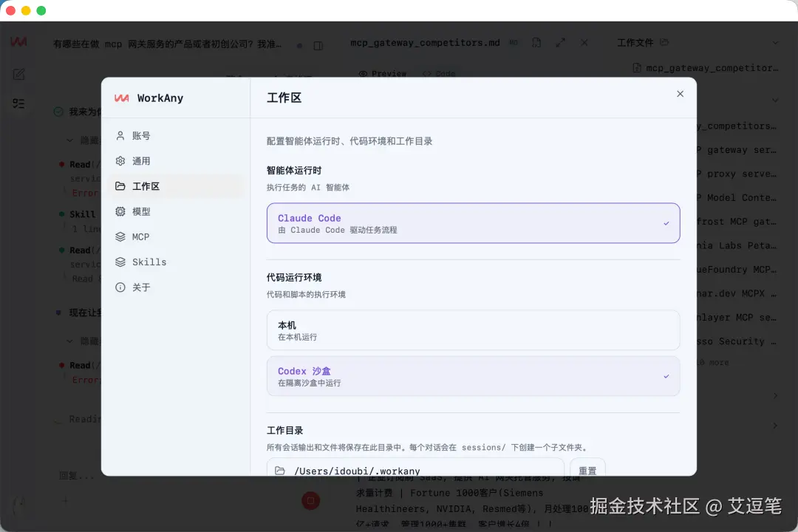798x532 pixels.
Task: Collapse the section below the work files
Action: click(775, 100)
